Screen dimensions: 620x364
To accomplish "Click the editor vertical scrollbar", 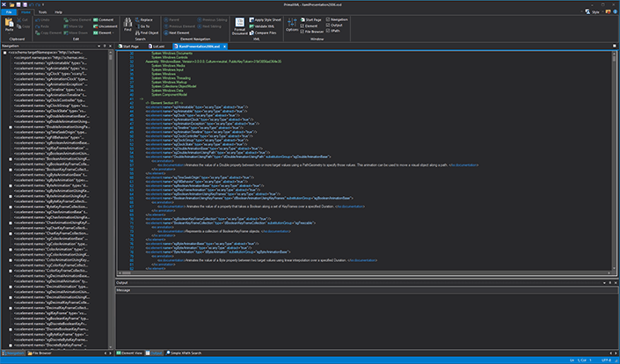I will coord(614,162).
